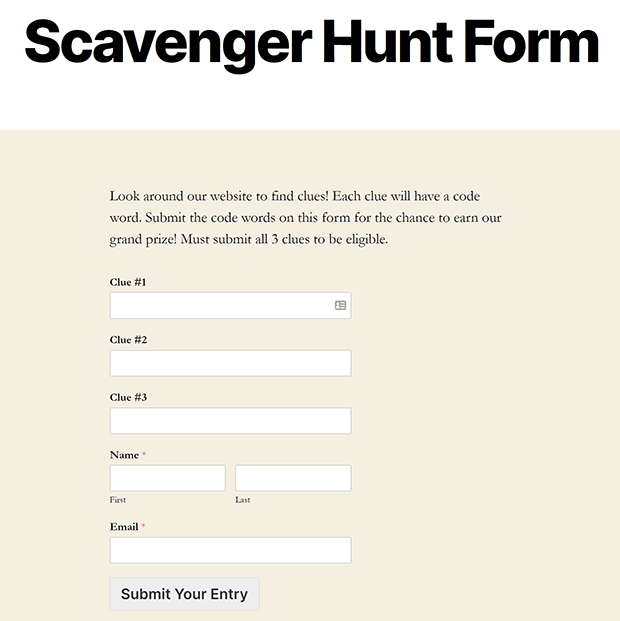Click the red asterisk beside Email
Viewport: 620px width, 621px height.
pos(143,526)
